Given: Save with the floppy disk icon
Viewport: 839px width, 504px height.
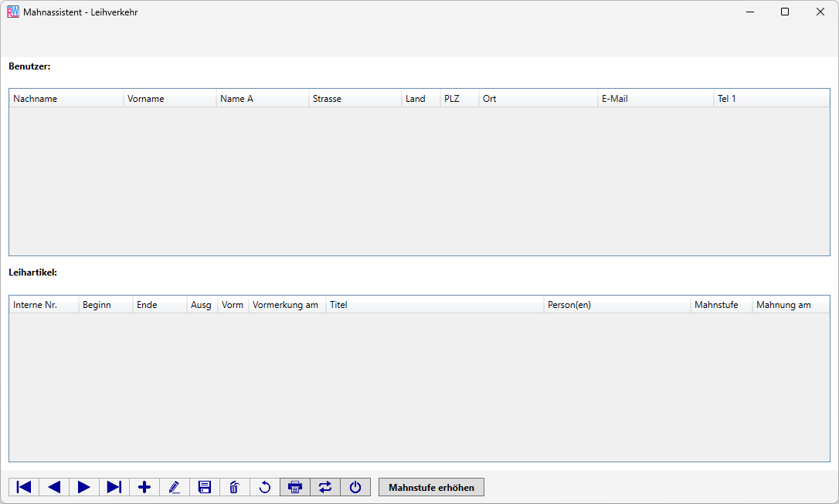Looking at the screenshot, I should pos(205,487).
